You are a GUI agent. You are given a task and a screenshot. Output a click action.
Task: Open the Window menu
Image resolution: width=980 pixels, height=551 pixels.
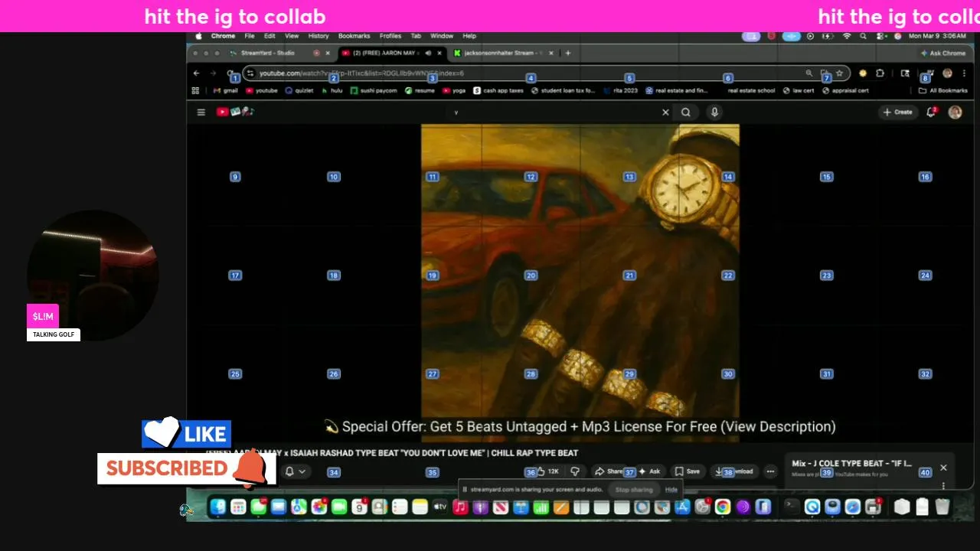click(x=442, y=36)
